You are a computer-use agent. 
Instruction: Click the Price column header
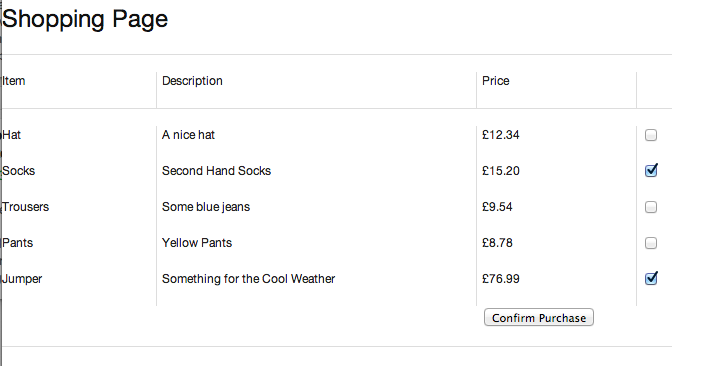pos(495,81)
